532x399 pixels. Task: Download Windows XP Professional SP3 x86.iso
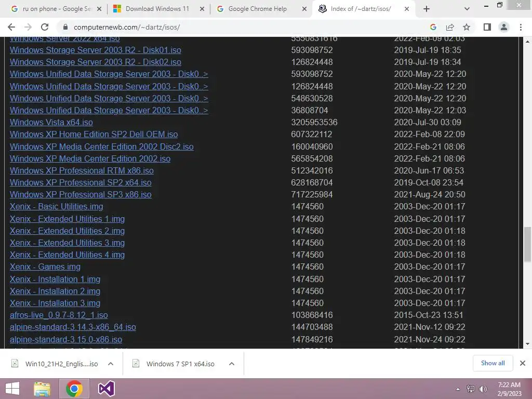coord(81,195)
